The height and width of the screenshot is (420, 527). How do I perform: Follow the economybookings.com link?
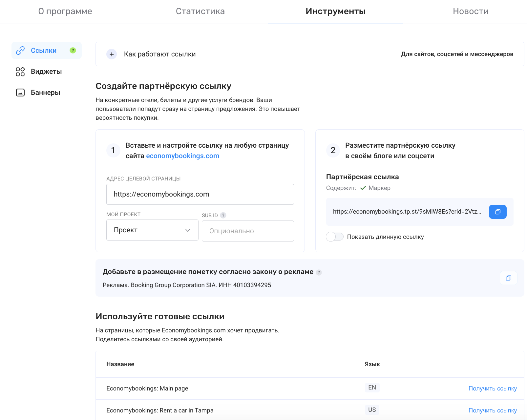click(182, 156)
